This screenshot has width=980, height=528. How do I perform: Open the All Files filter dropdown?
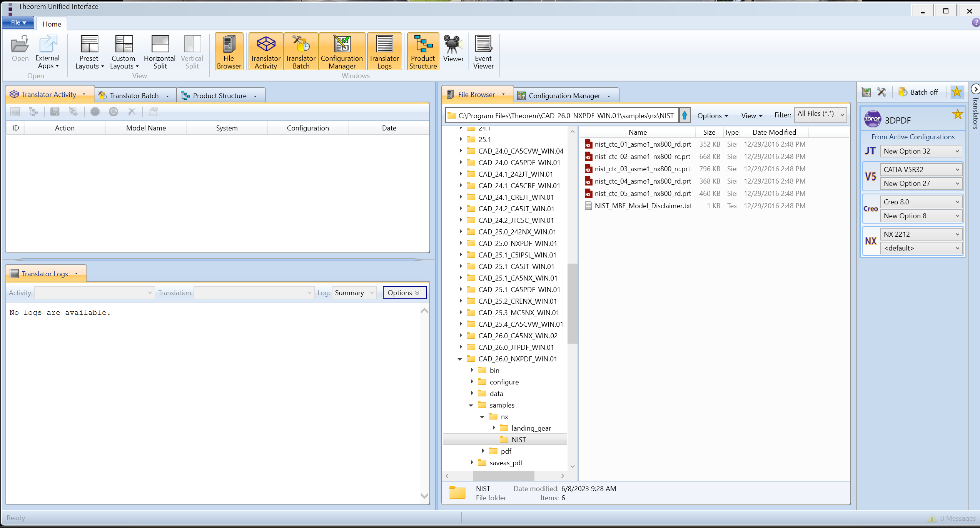[x=821, y=114]
